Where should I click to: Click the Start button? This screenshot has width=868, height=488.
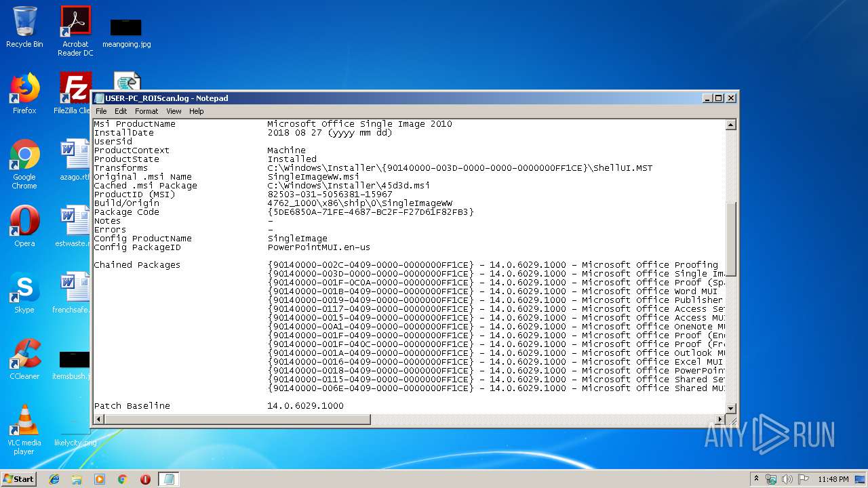19,479
